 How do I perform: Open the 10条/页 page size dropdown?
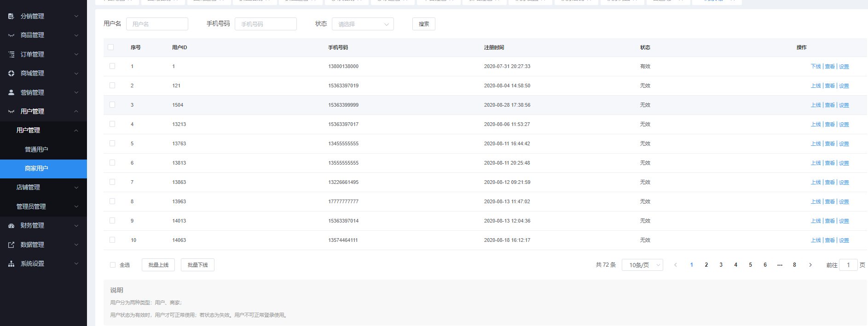(642, 265)
